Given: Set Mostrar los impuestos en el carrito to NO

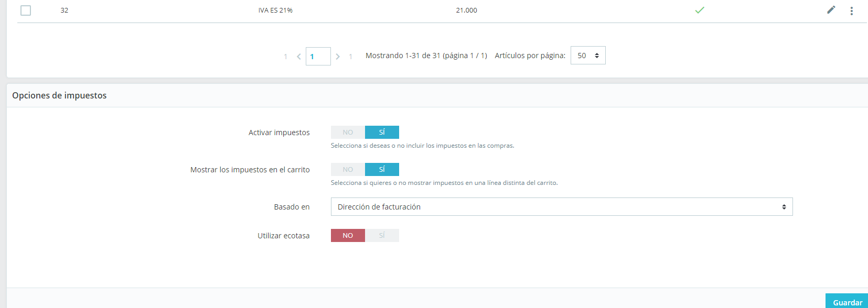Looking at the screenshot, I should pos(348,170).
